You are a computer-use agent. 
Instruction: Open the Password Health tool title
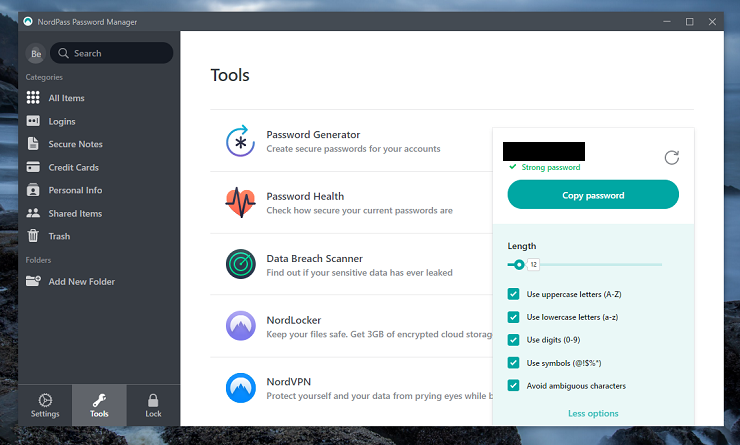305,196
